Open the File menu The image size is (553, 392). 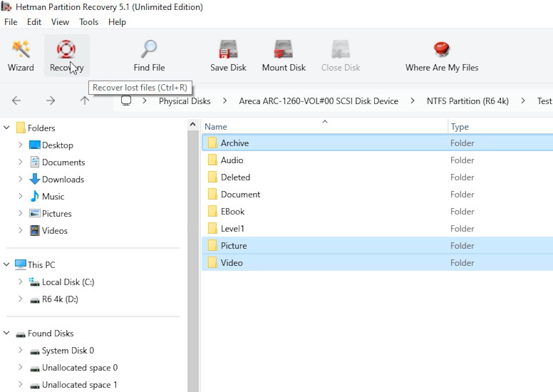click(x=11, y=22)
